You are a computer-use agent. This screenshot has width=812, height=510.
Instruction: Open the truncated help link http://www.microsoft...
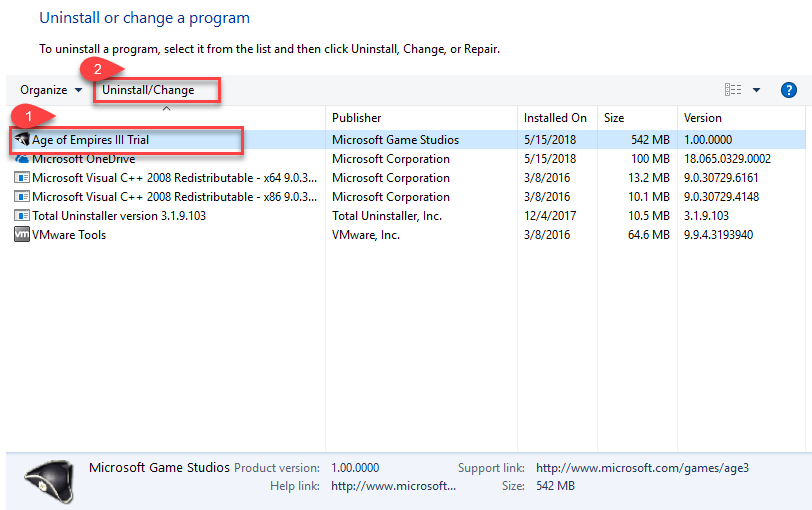[x=393, y=486]
